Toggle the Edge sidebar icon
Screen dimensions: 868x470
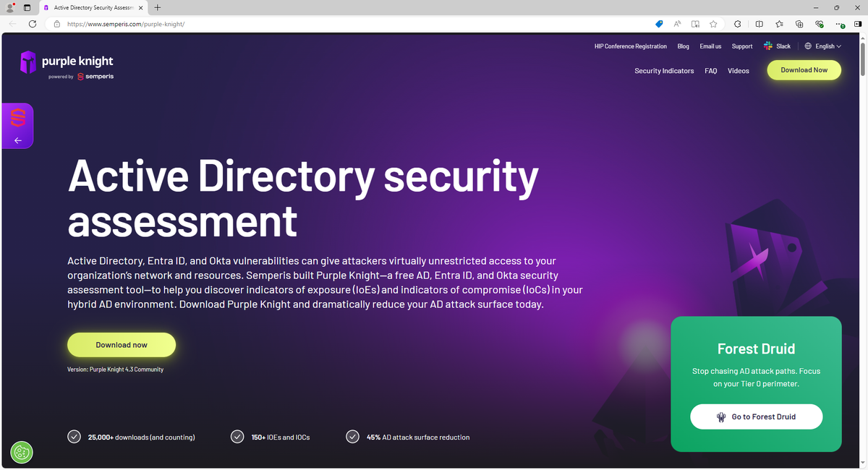tap(858, 24)
